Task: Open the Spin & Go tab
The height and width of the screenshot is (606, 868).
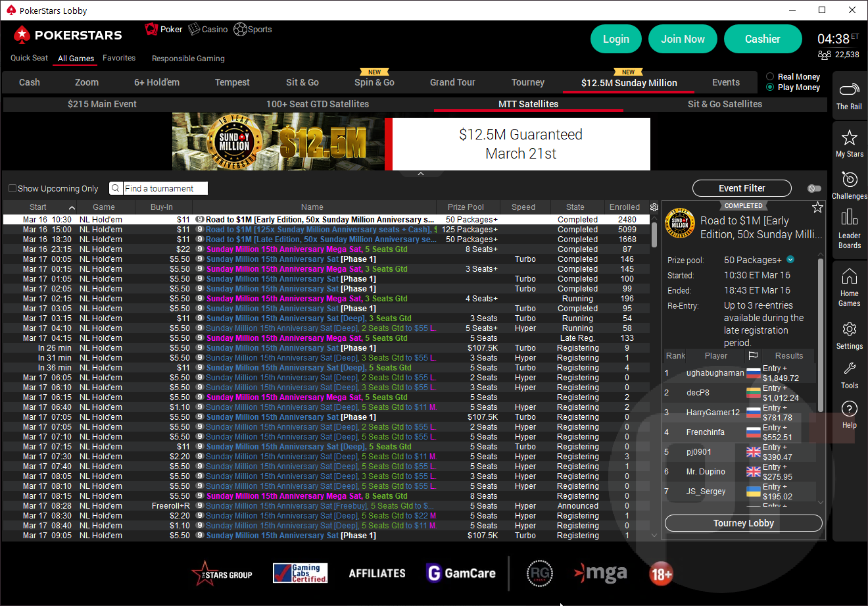Action: coord(374,82)
